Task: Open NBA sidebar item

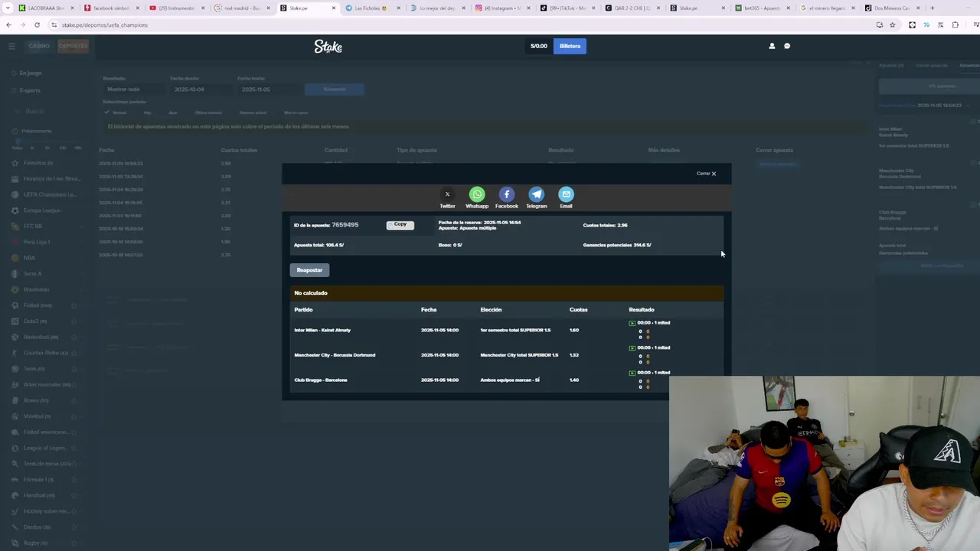Action: point(29,258)
